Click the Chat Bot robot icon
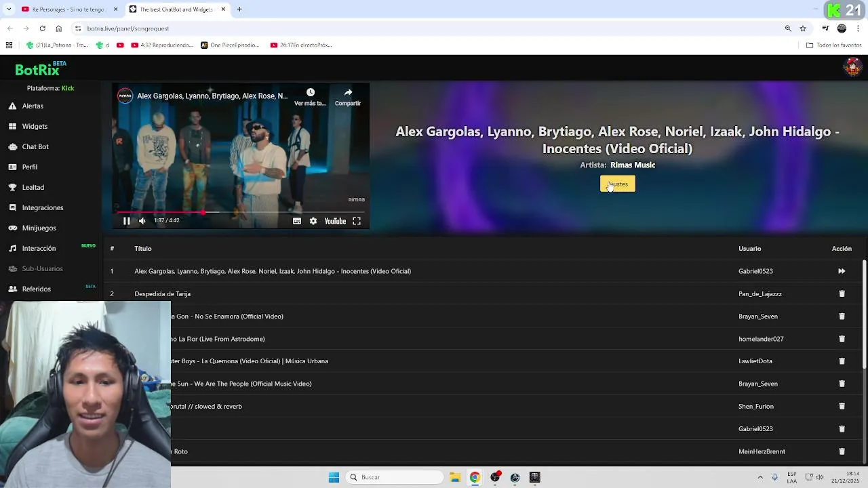This screenshot has height=488, width=868. tap(12, 147)
